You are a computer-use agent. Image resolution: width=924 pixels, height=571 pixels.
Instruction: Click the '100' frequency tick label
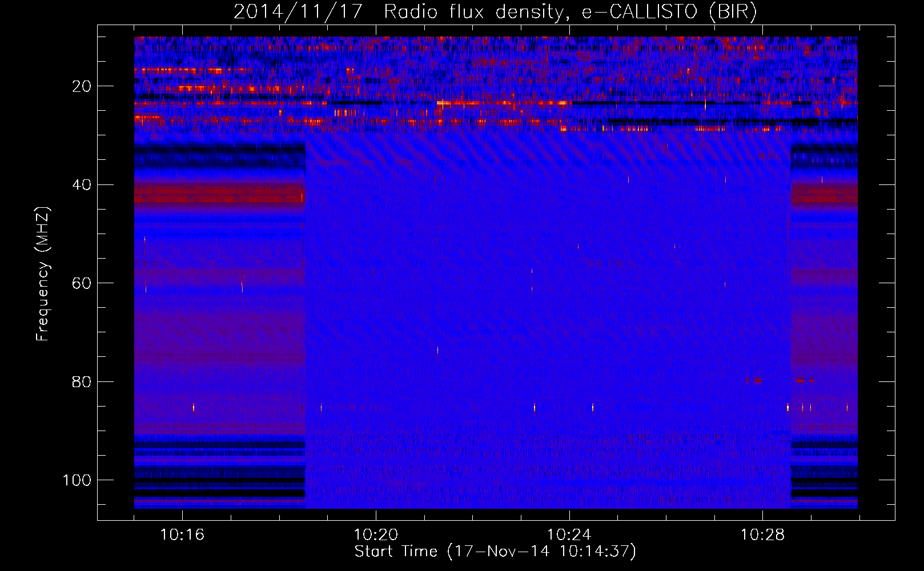coord(77,480)
